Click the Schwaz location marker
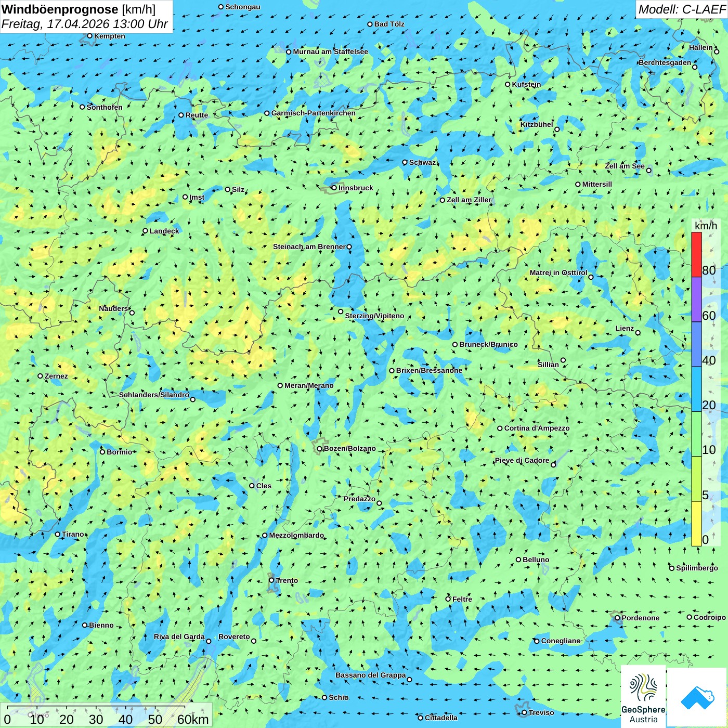728x728 pixels. point(405,162)
